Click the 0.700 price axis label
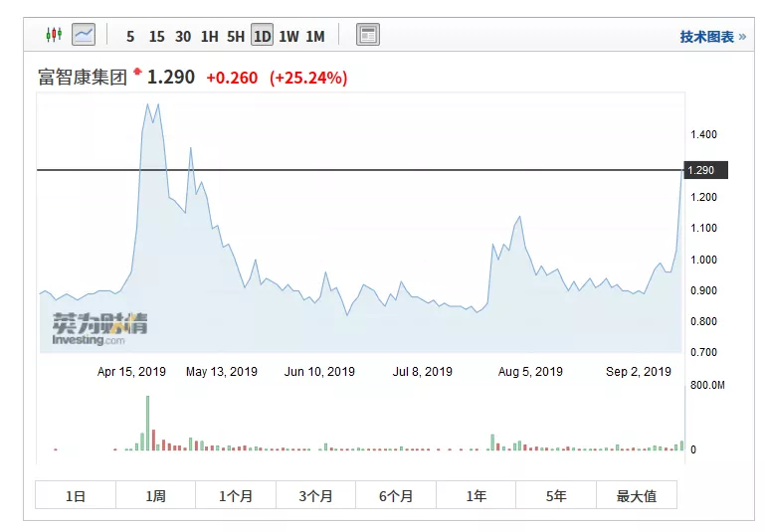Image resolution: width=765 pixels, height=532 pixels. point(703,352)
